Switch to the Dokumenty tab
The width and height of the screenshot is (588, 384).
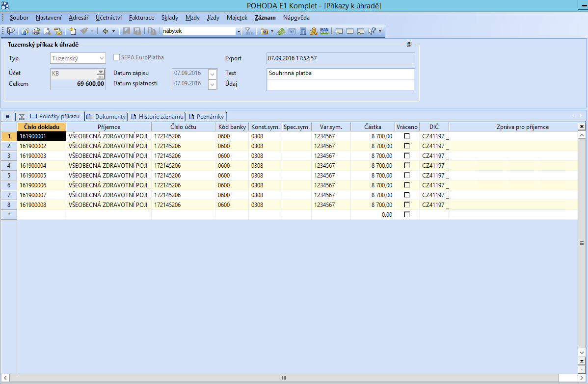coord(106,117)
